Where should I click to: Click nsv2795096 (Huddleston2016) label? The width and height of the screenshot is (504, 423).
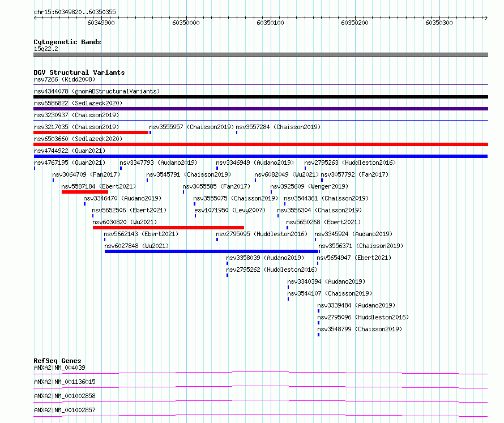363,317
